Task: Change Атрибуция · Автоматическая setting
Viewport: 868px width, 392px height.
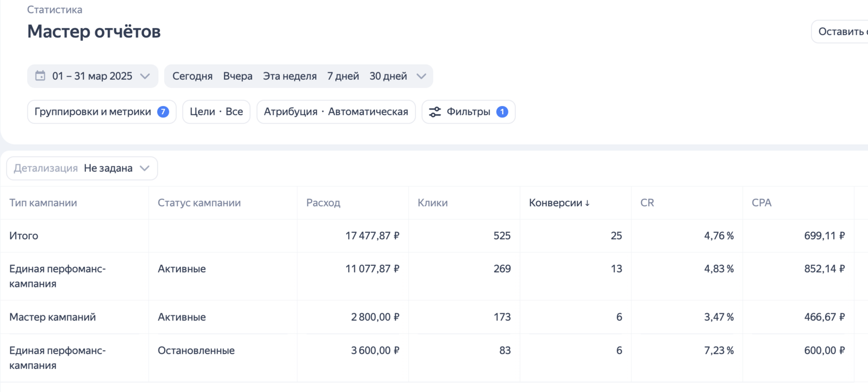Action: (x=336, y=112)
